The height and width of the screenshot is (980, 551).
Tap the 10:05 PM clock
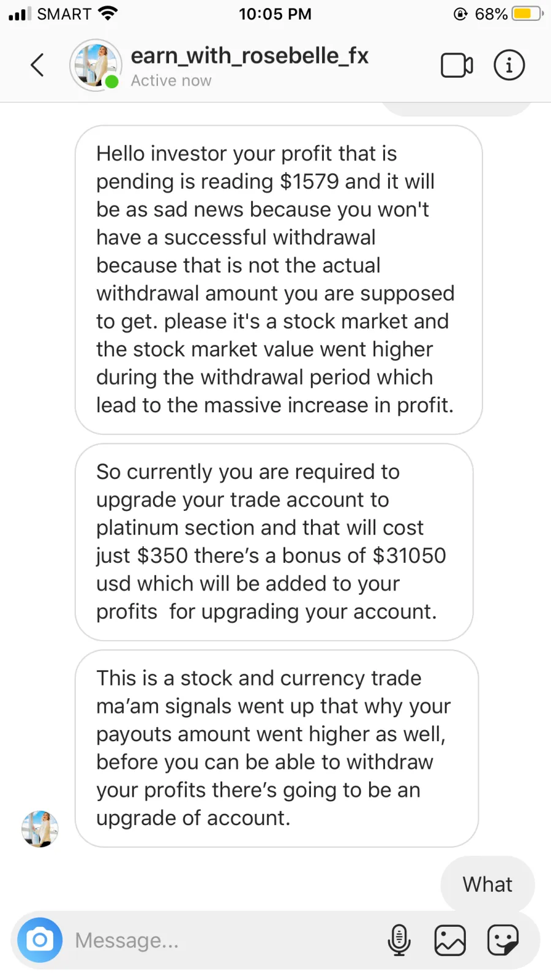[x=275, y=13]
